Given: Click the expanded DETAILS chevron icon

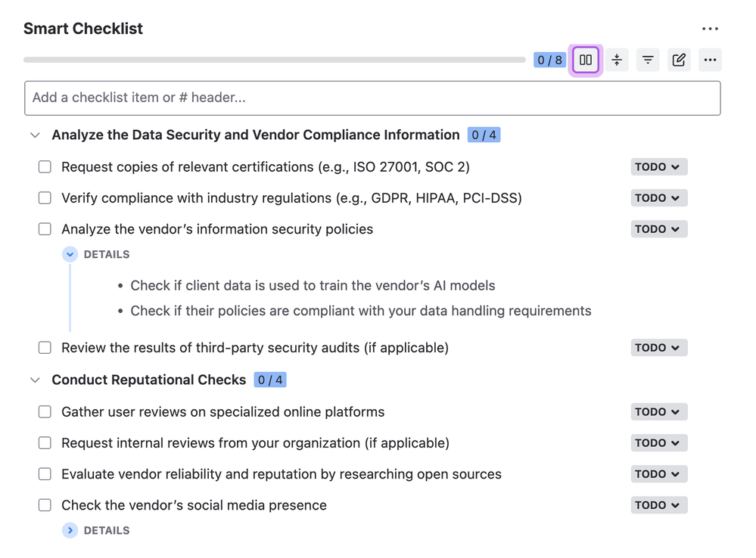Looking at the screenshot, I should pos(70,254).
